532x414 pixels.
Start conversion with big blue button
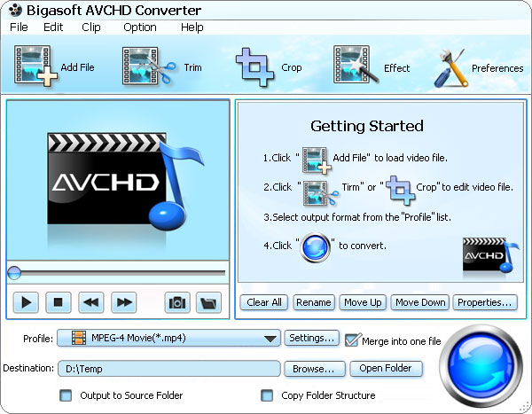tap(481, 366)
